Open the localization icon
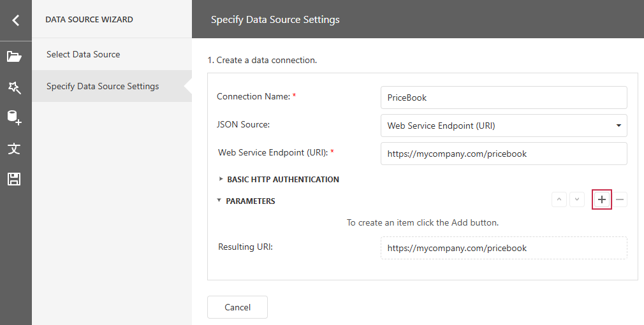 click(x=14, y=148)
